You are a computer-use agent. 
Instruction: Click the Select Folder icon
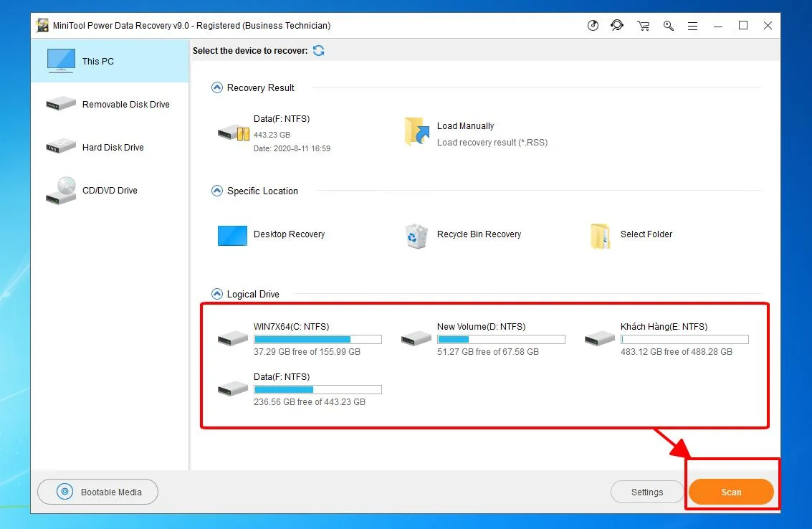[600, 237]
